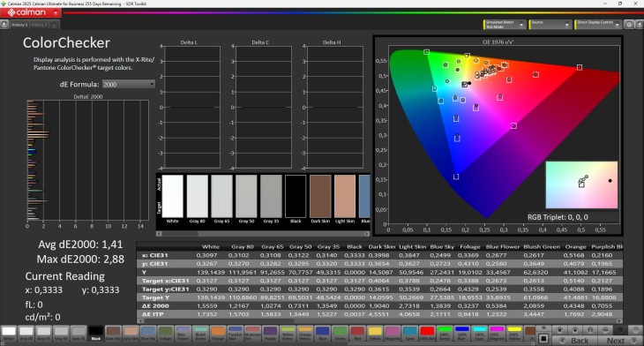This screenshot has width=644, height=346.
Task: Go to previous page with Back
Action: coord(574,340)
